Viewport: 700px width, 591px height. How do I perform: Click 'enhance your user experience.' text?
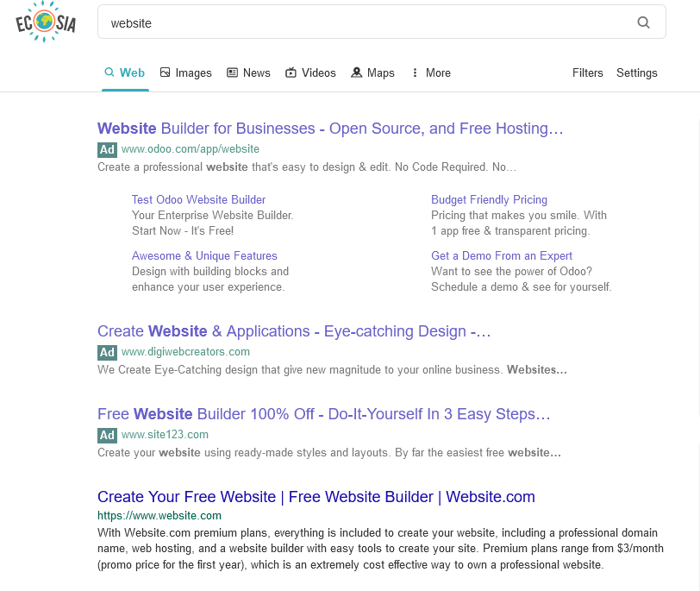pos(208,287)
